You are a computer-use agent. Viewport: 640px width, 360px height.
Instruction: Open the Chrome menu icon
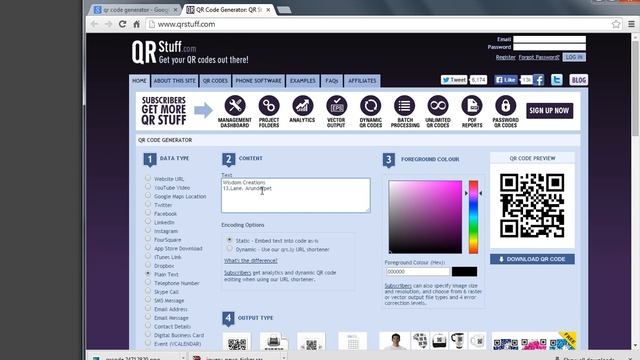coord(631,24)
